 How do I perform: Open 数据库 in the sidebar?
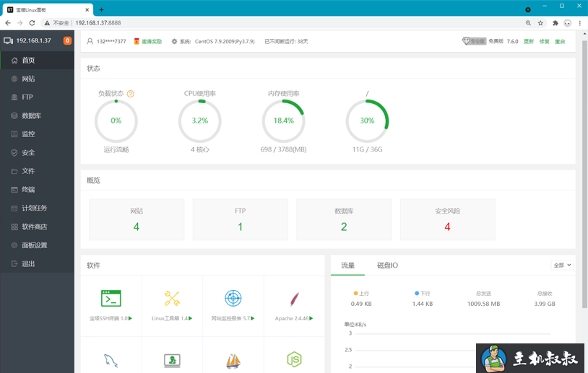pyautogui.click(x=37, y=115)
